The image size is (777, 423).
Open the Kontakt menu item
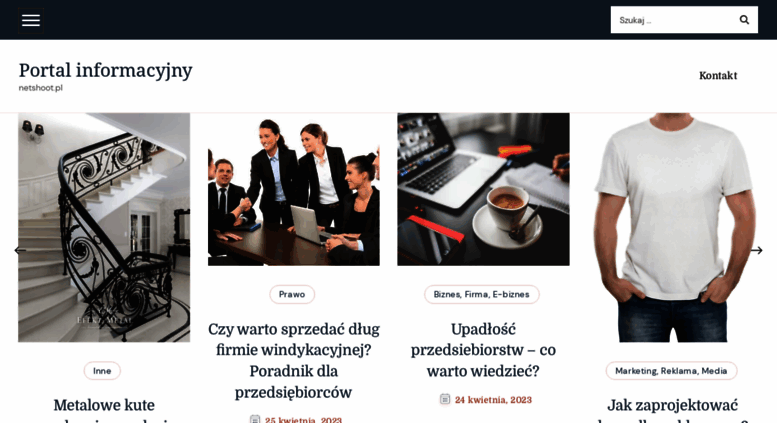click(718, 76)
